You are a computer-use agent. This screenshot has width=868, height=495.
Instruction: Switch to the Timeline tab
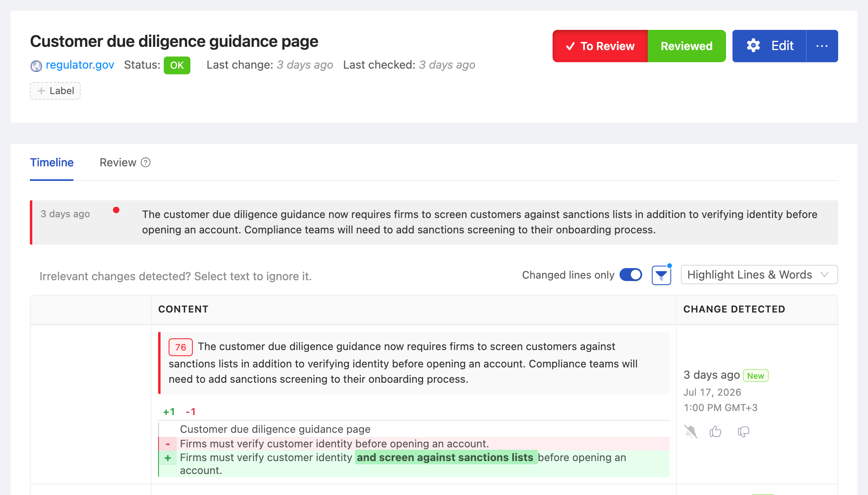[52, 162]
